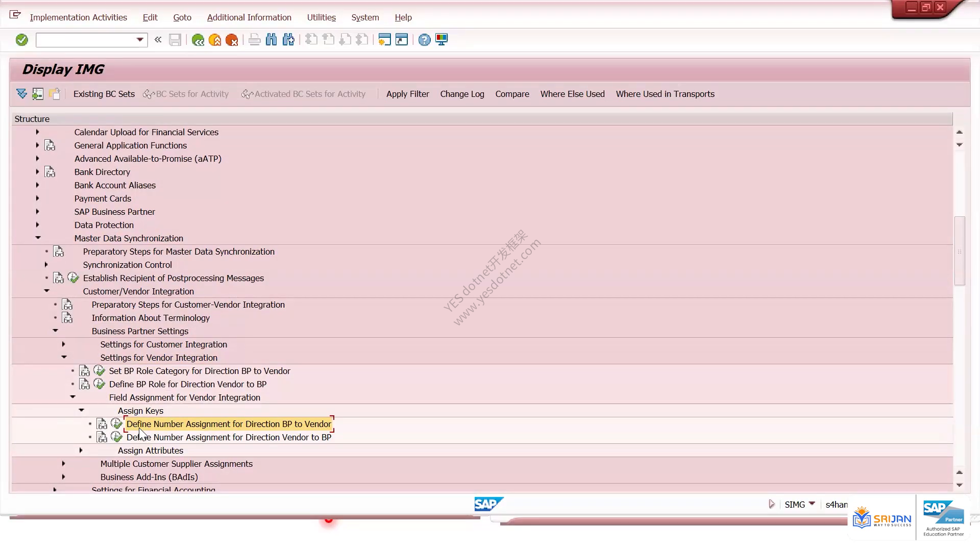Image resolution: width=980 pixels, height=551 pixels.
Task: Click the vertical scrollbar thumb
Action: pyautogui.click(x=960, y=251)
